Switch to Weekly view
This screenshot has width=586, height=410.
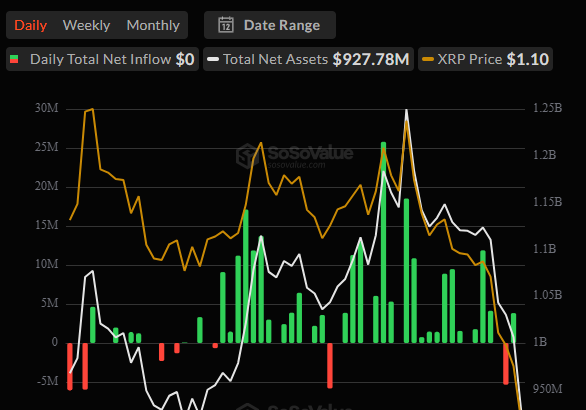pos(86,25)
